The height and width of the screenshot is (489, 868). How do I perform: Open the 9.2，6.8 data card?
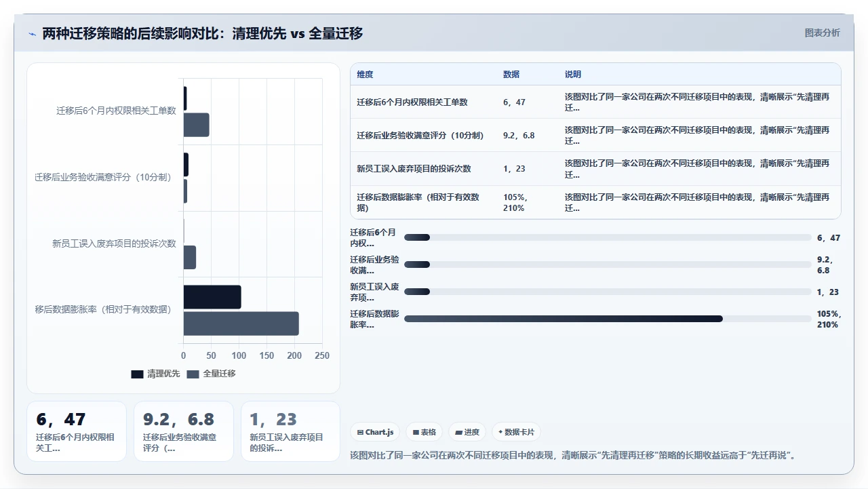click(x=184, y=431)
